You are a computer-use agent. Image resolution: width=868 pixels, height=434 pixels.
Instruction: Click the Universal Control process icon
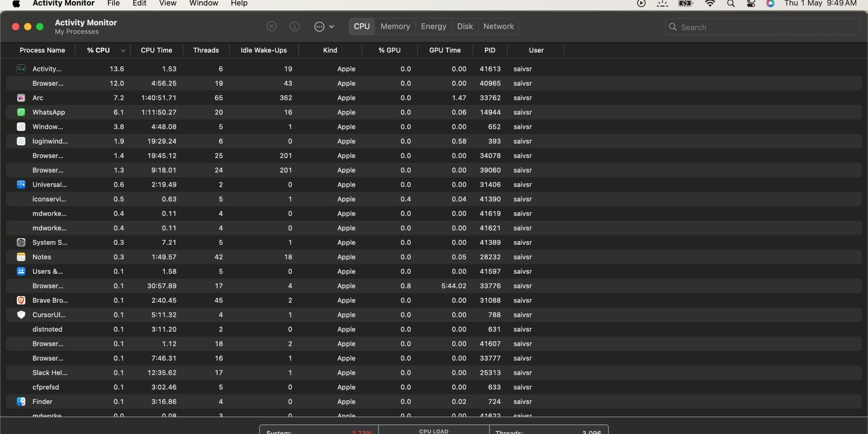coord(21,185)
